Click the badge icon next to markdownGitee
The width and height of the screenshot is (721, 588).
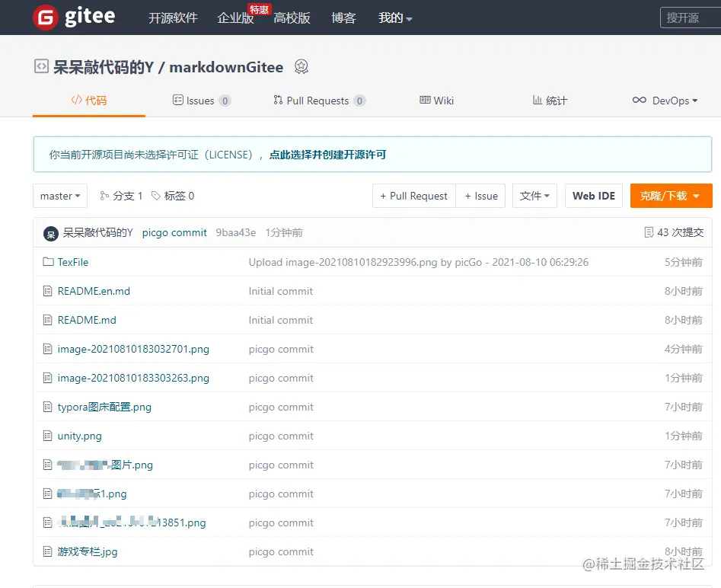click(x=301, y=67)
